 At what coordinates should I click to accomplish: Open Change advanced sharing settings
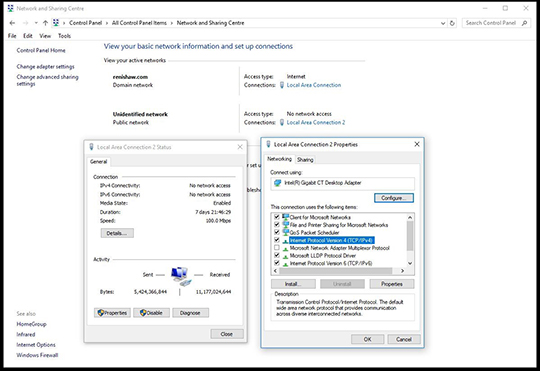coord(48,80)
